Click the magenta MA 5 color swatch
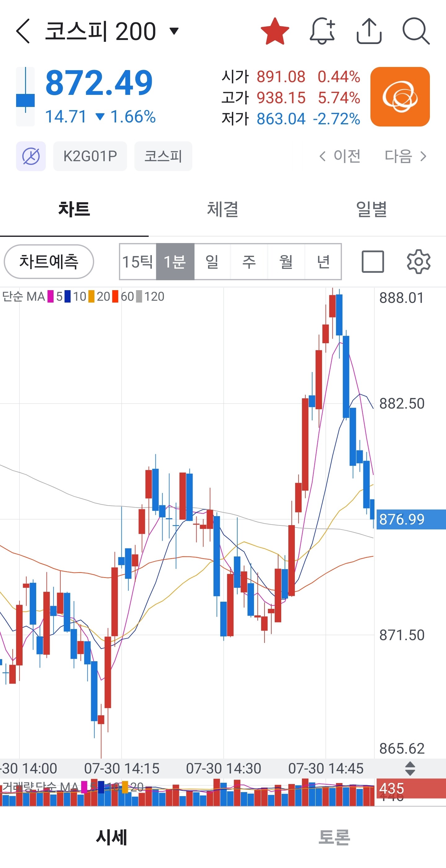Viewport: 446px width, 868px height. coord(50,297)
